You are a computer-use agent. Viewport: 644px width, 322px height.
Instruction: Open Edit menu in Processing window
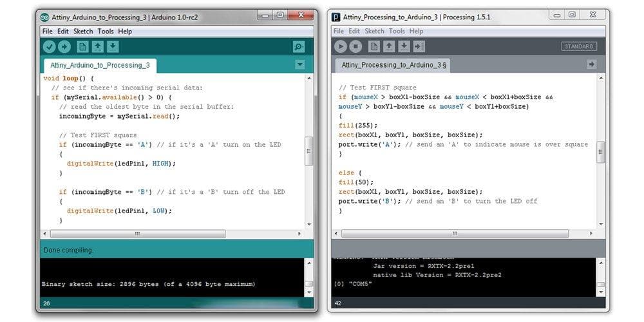tap(354, 31)
